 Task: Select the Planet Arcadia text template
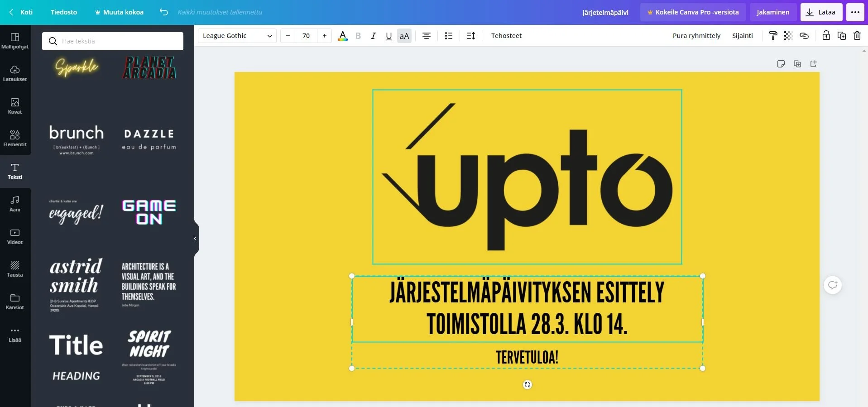(149, 67)
